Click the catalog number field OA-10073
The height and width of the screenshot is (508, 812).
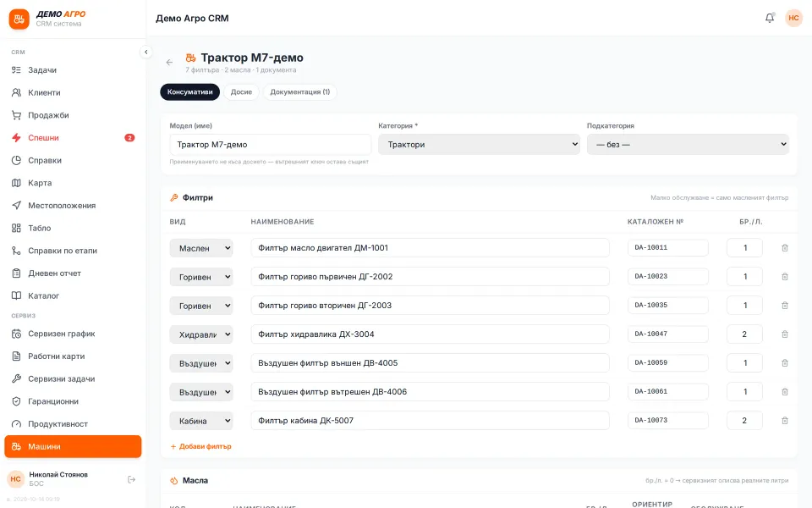[x=667, y=421]
